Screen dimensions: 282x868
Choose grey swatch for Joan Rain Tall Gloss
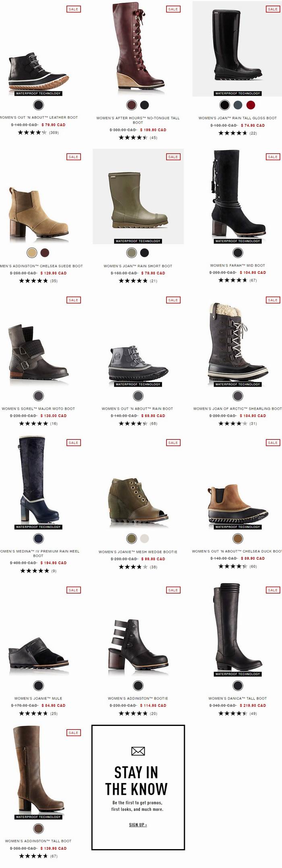pos(238,105)
